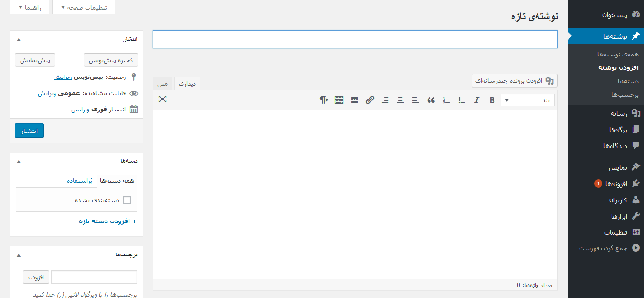Apply blockquote formatting
Viewport: 644px width, 298px height.
point(431,100)
